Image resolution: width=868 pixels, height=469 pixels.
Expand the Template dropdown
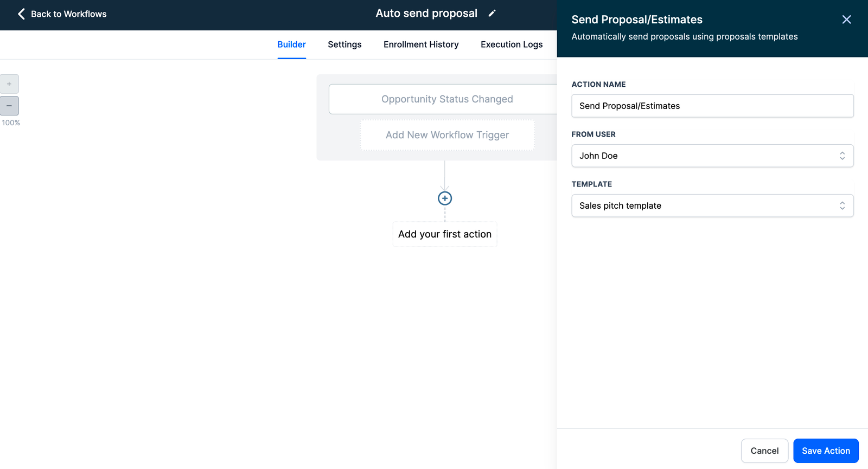712,205
